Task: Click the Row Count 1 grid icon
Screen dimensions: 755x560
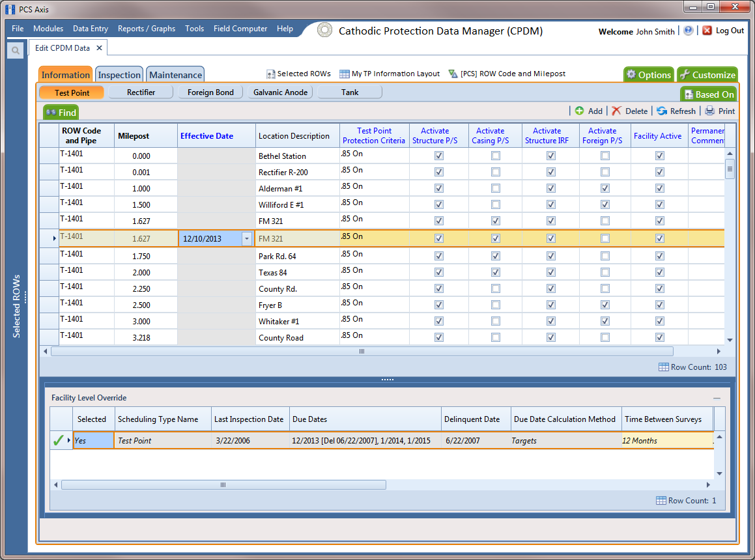Action: (x=661, y=500)
